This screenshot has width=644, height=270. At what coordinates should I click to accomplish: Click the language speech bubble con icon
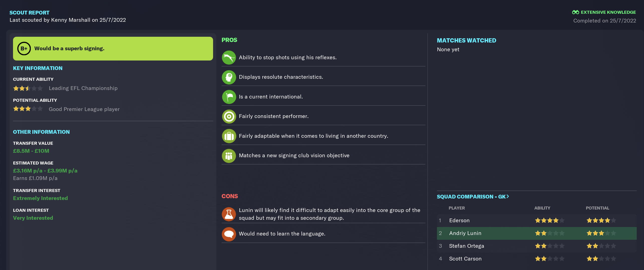[229, 234]
